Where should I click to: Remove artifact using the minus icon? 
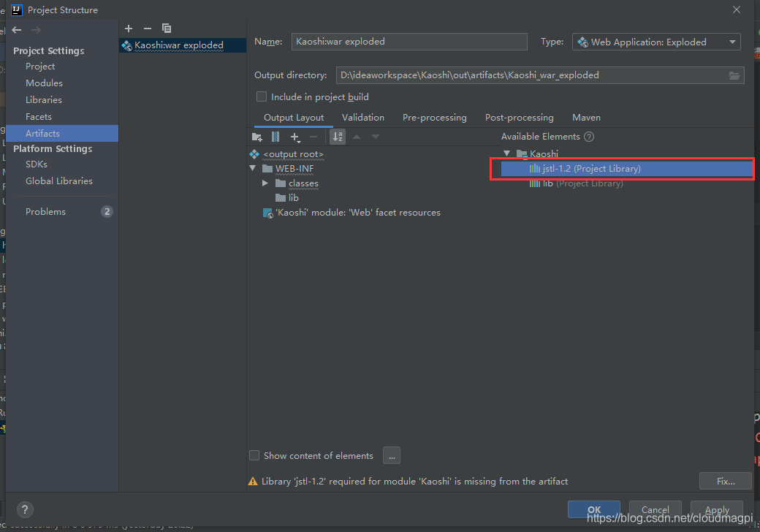click(x=148, y=28)
